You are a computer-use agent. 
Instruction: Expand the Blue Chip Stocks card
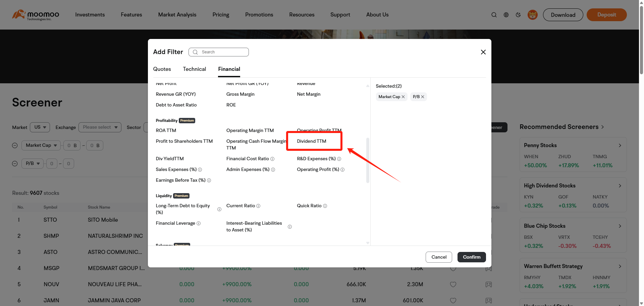(x=620, y=226)
